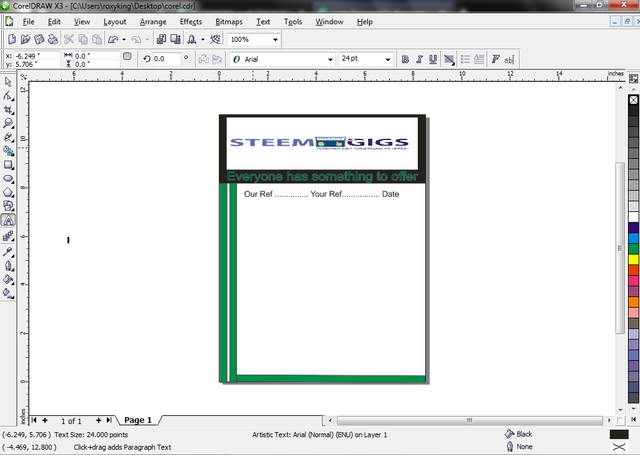Screen dimensions: 640x455
Task: Open the horizontal alignment options
Action: tap(449, 59)
